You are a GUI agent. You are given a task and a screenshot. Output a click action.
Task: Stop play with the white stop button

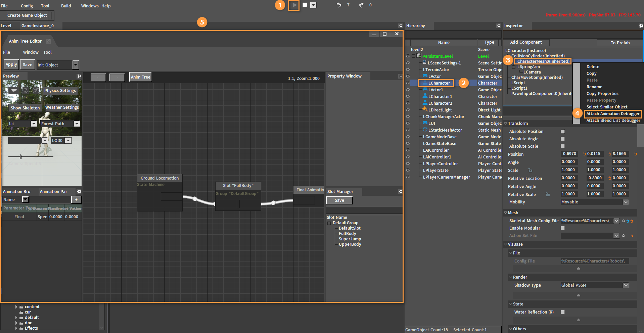[x=305, y=5]
